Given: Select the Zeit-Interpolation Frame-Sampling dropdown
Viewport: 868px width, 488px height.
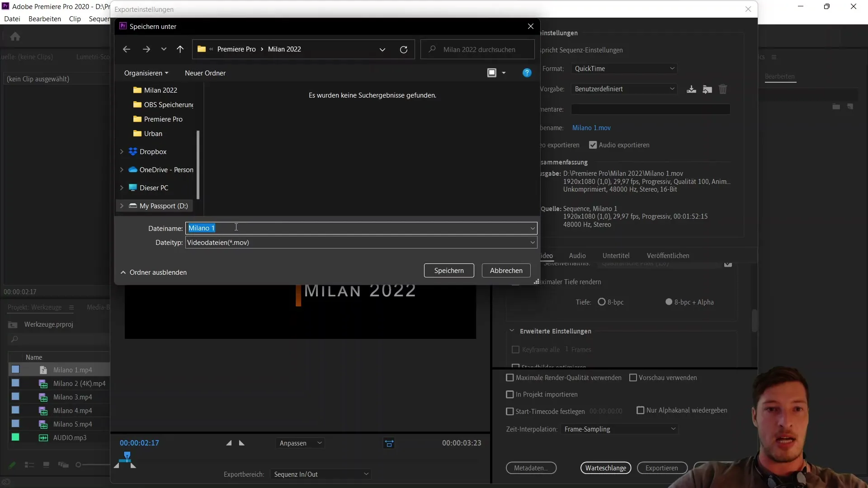Looking at the screenshot, I should 619,429.
